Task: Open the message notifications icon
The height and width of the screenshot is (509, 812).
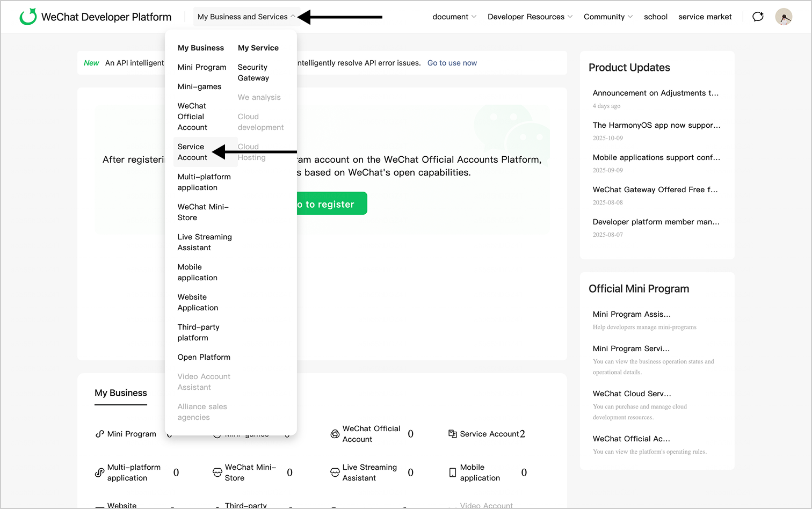Action: pos(758,17)
